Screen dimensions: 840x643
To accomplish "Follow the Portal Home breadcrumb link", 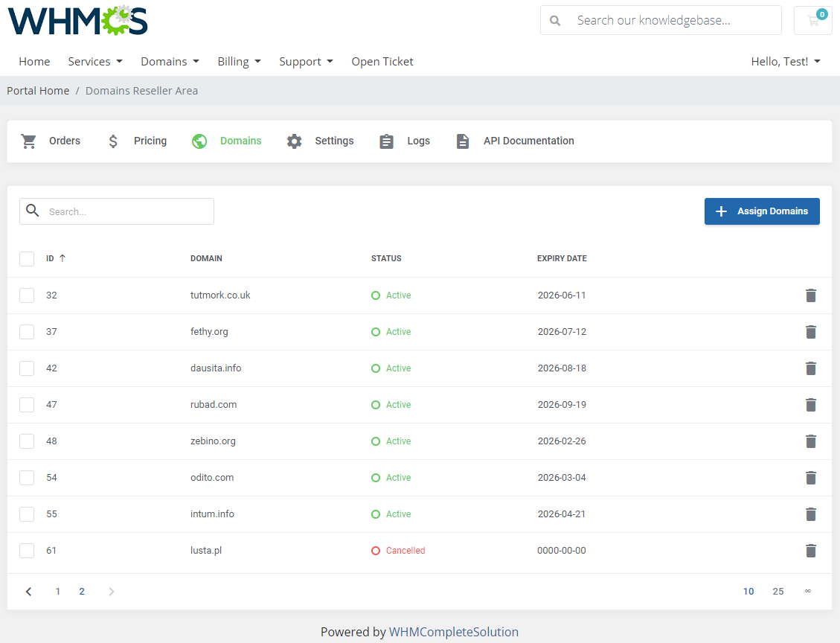I will point(38,90).
